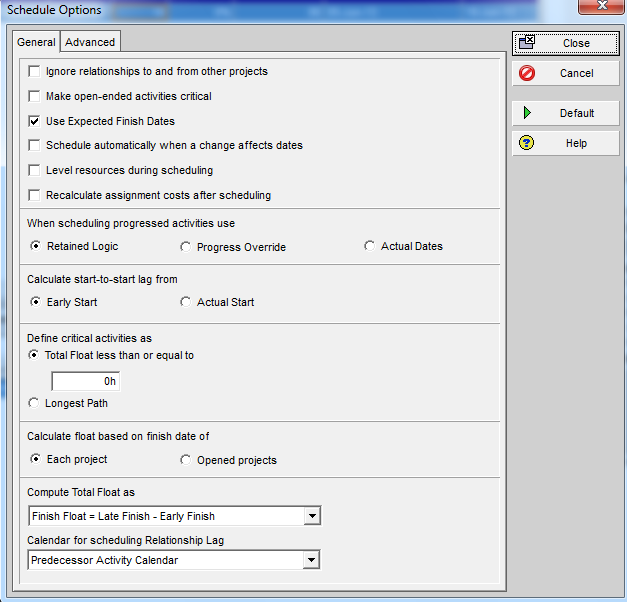The width and height of the screenshot is (627, 602).
Task: Select Early Start for start-to-start lag
Action: tap(36, 302)
